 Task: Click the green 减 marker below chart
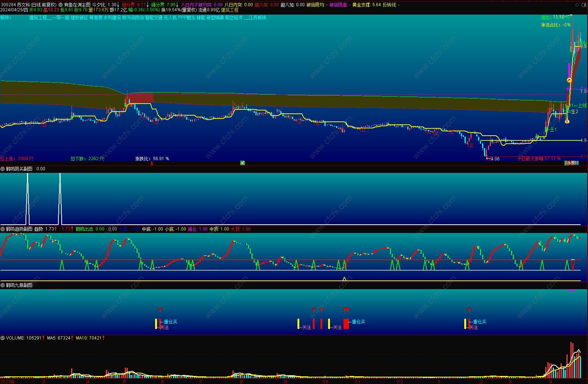coord(242,163)
